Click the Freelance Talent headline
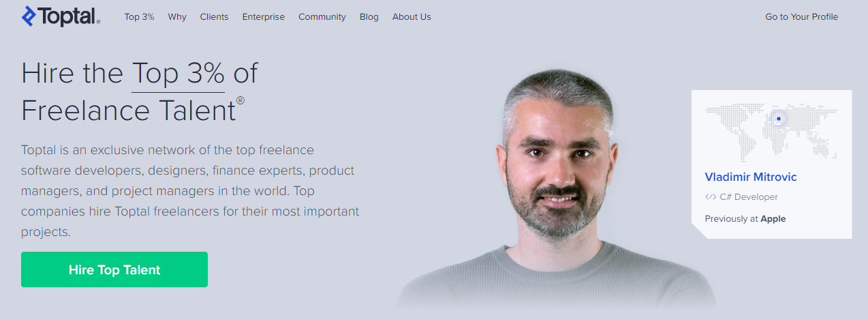 [x=133, y=111]
